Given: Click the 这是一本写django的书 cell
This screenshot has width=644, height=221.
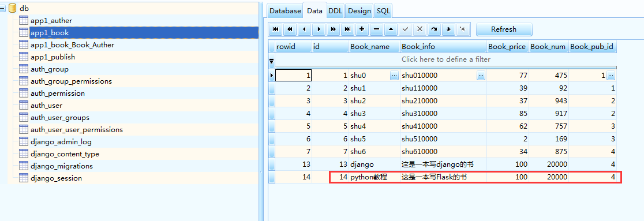Looking at the screenshot, I should [x=444, y=164].
